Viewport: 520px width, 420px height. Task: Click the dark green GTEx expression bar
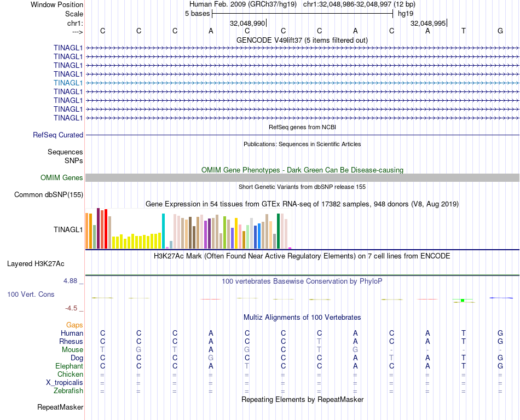(x=278, y=231)
